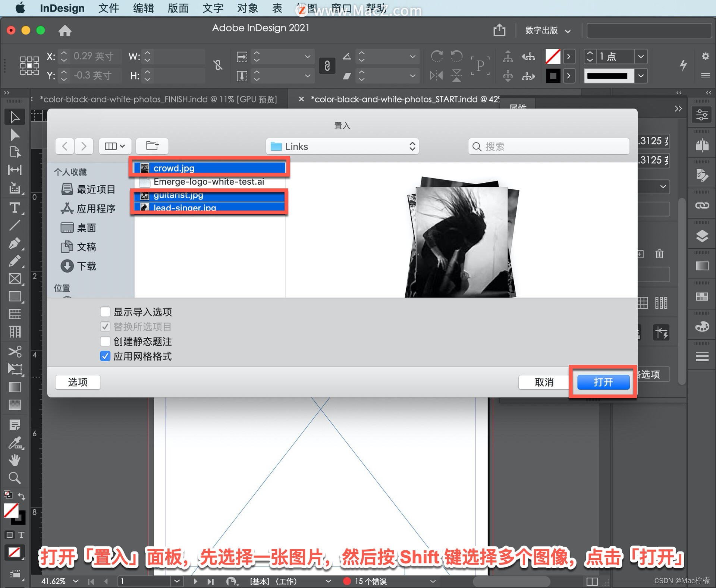Viewport: 716px width, 588px height.
Task: Select the Rectangle Frame tool
Action: pyautogui.click(x=15, y=279)
